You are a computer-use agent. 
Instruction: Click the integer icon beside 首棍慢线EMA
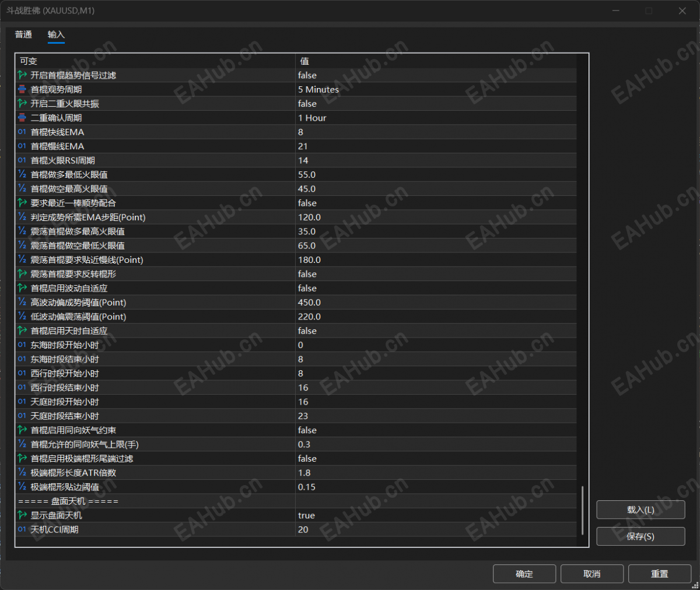tap(22, 146)
